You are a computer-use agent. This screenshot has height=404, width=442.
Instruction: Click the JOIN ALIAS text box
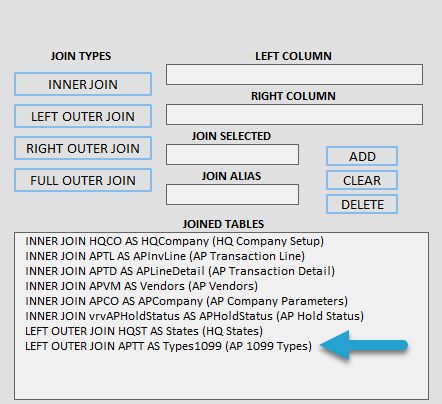click(233, 195)
